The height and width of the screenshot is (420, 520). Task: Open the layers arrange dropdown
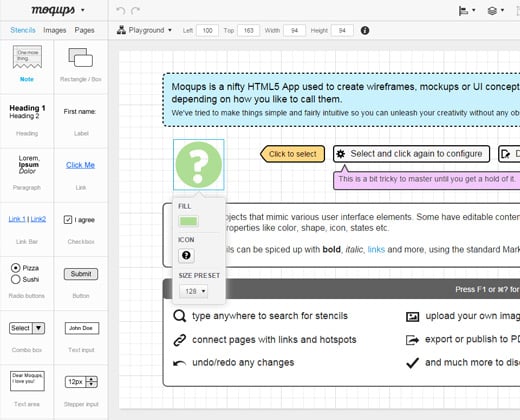click(496, 11)
